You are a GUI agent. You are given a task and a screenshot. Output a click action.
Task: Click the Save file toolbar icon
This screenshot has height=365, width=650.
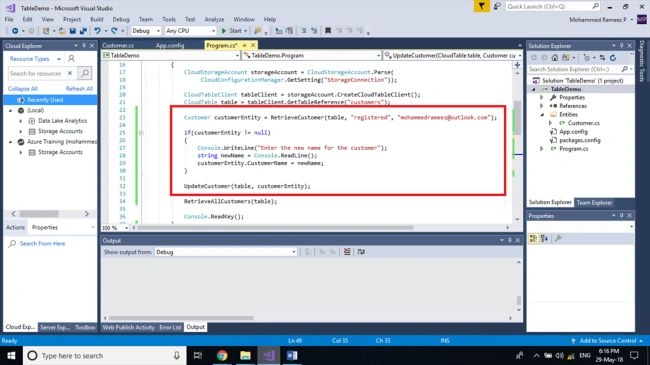click(x=73, y=31)
